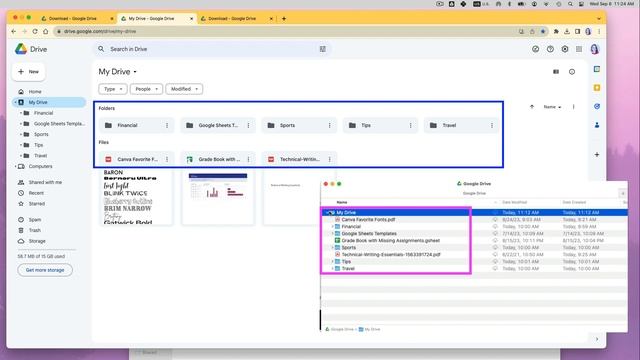Click the browser address bar URL
This screenshot has height=360, width=640.
(100, 31)
